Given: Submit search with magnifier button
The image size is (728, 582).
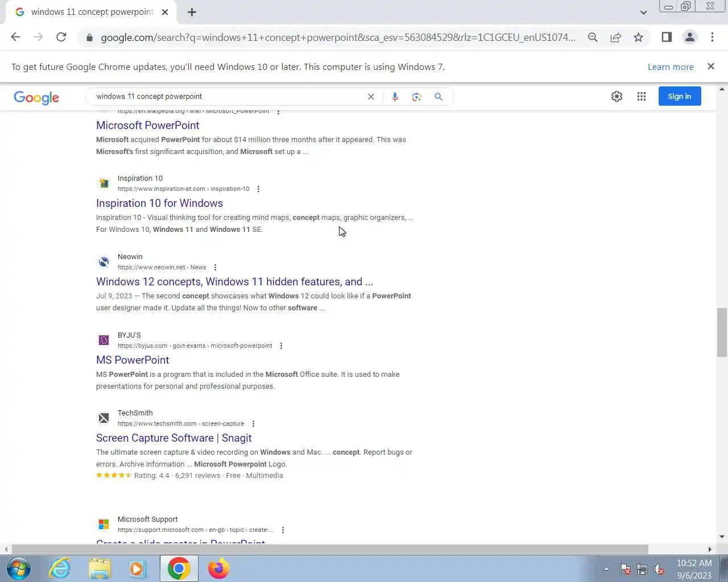Looking at the screenshot, I should (439, 97).
